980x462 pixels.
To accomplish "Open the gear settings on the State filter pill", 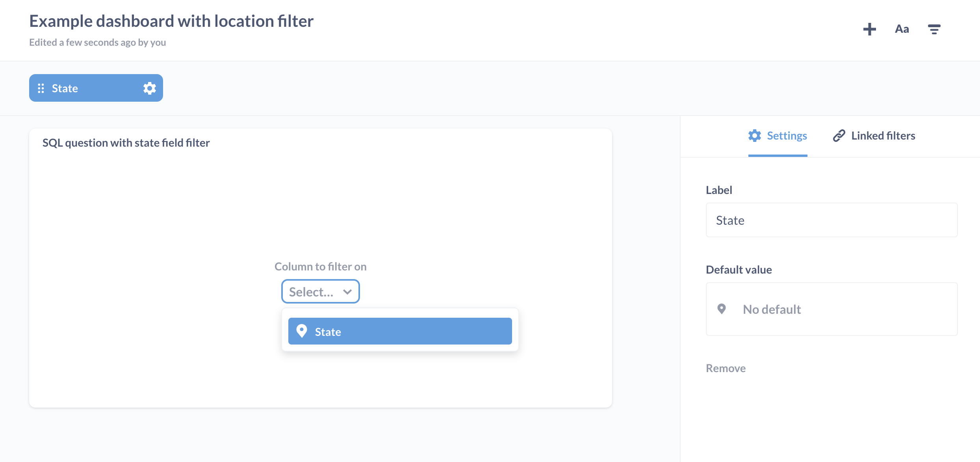I will point(149,88).
